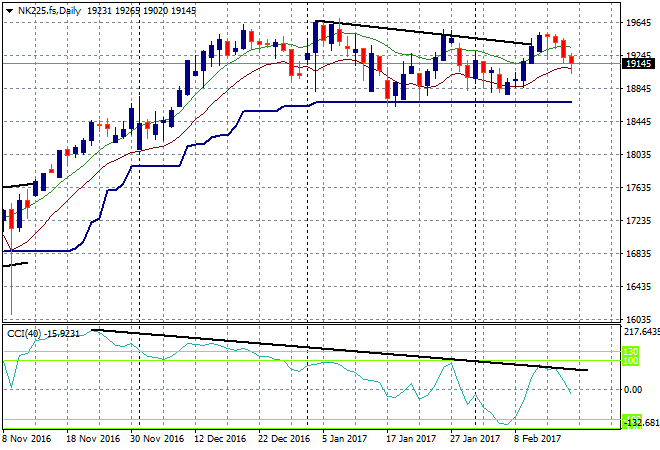
Task: Select the 17635 price axis label
Action: click(639, 187)
